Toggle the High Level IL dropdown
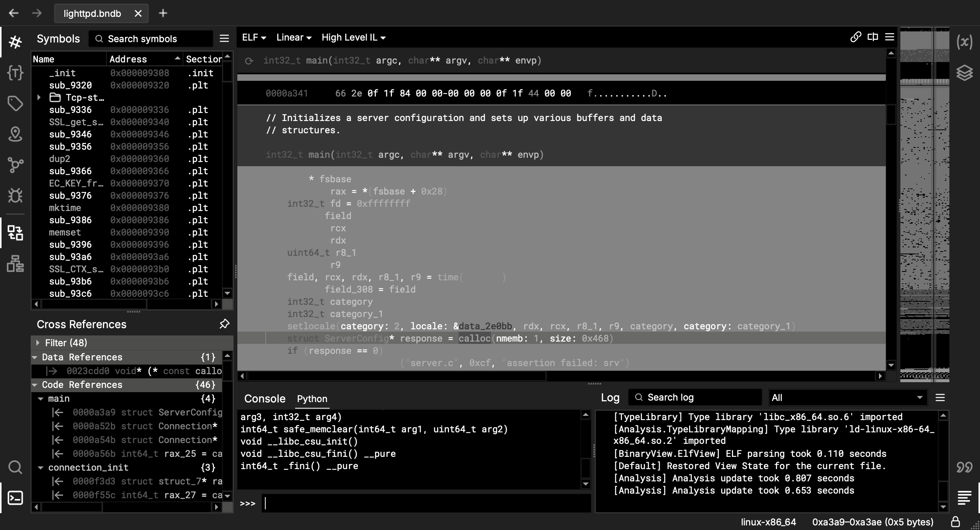This screenshot has width=980, height=530. (352, 37)
